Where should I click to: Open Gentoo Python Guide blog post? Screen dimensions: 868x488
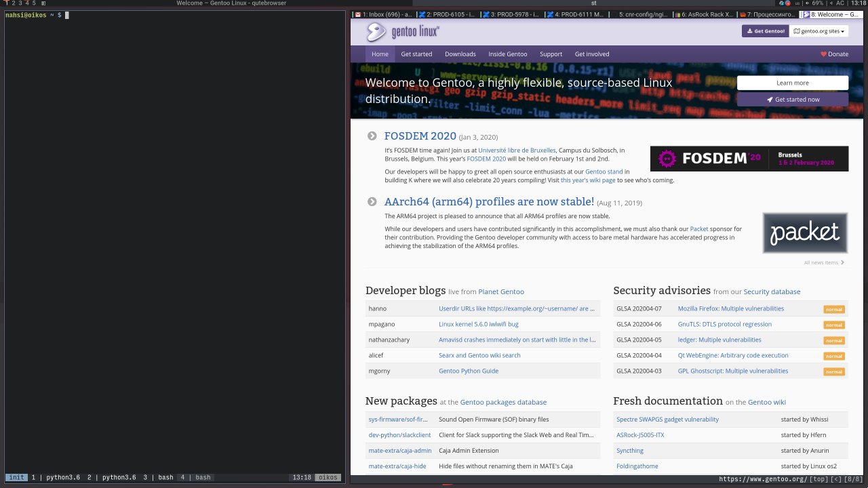469,371
